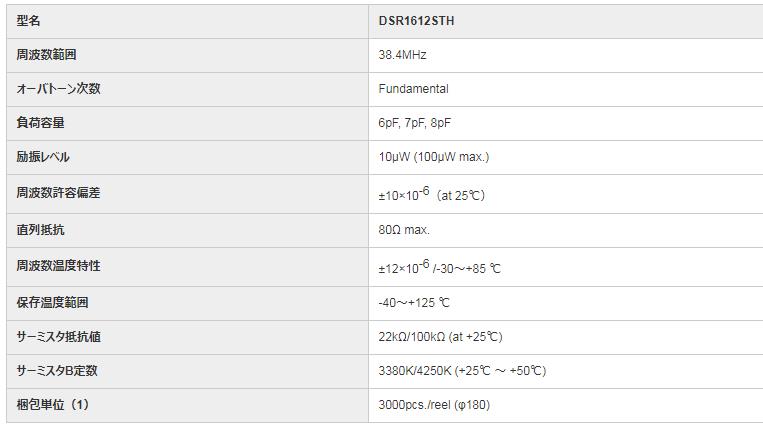Screen dimensions: 763x424
Task: Select the 周波数温度特性 label
Action: tap(58, 266)
